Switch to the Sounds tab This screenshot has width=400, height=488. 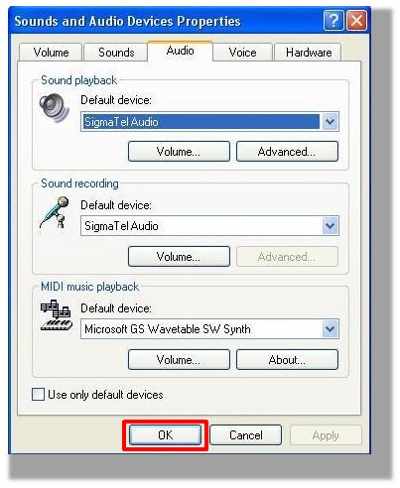coord(116,52)
